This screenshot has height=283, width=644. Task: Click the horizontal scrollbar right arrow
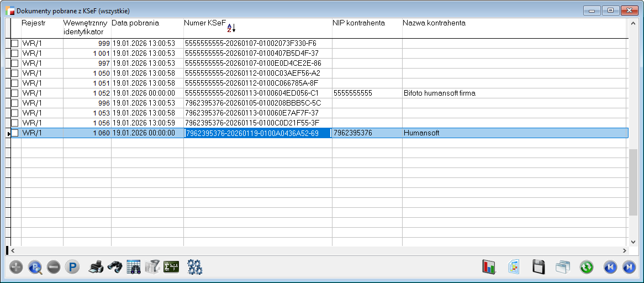coord(624,250)
